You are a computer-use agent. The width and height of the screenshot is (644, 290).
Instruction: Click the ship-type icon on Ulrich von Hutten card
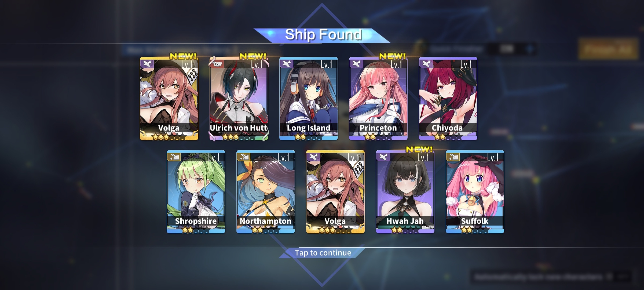[217, 64]
